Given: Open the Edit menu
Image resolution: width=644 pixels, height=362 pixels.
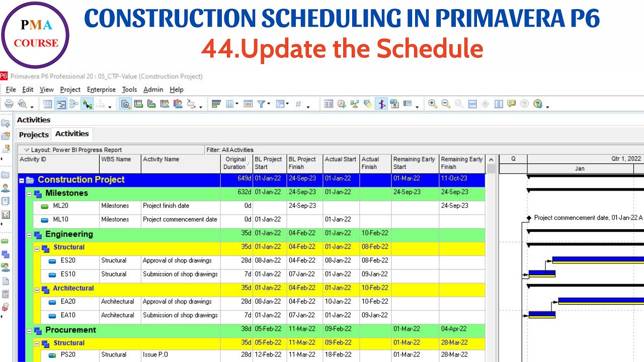Looking at the screenshot, I should (28, 89).
